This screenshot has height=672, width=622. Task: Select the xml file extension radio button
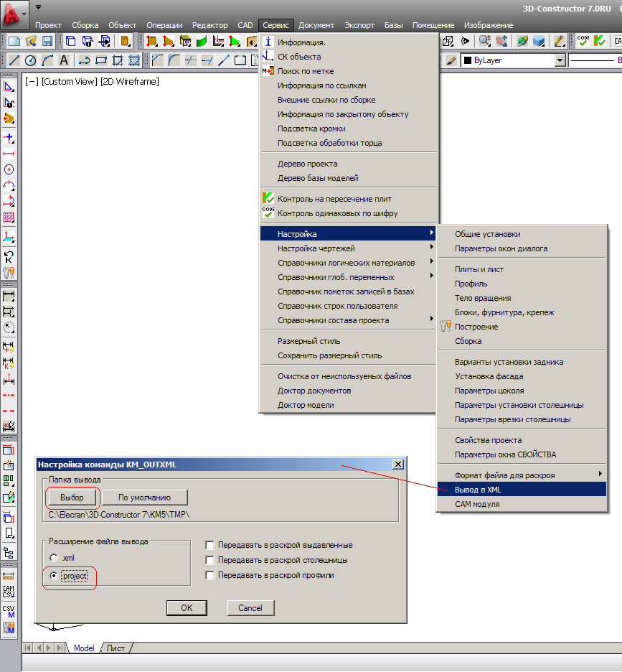pos(54,558)
